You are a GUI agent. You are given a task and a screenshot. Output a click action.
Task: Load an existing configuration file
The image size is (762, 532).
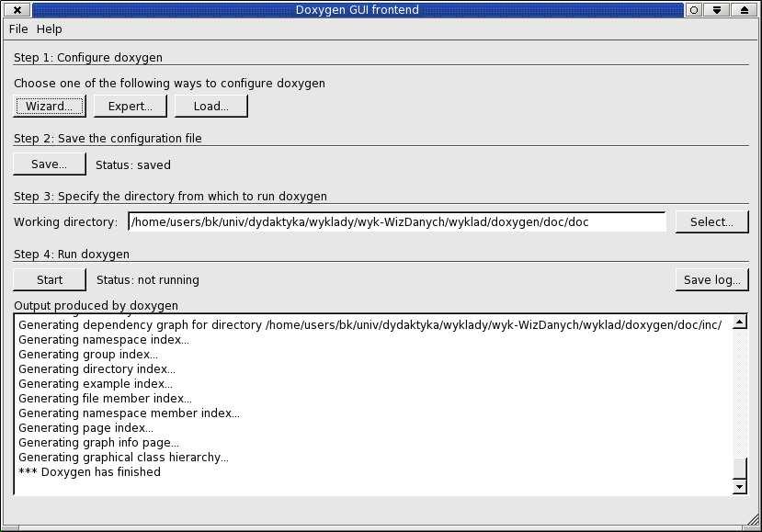click(210, 106)
